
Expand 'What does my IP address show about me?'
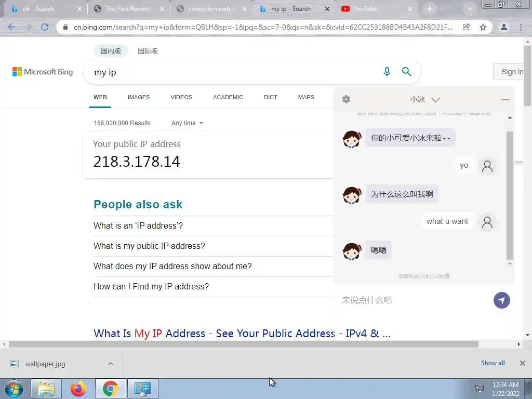(x=213, y=267)
